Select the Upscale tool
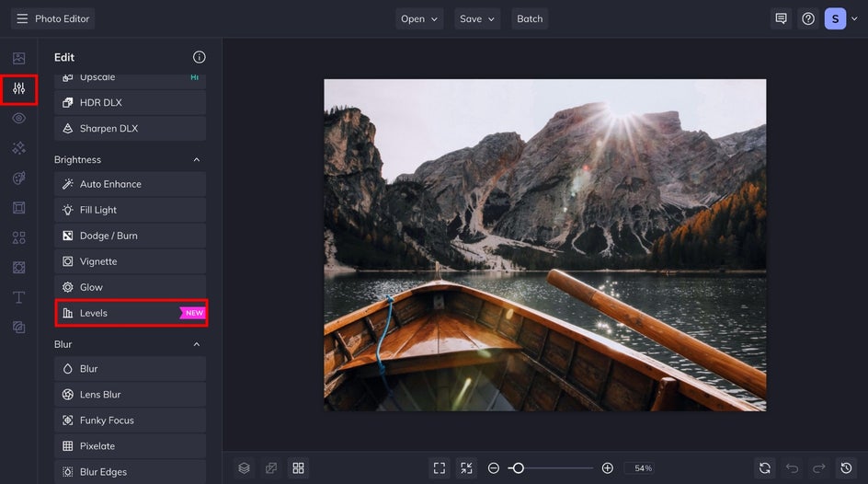 pos(130,80)
